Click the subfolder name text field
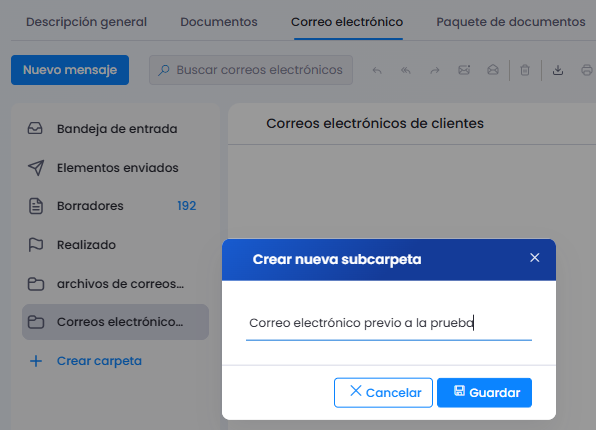Screen dimensions: 596x430 [x=388, y=323]
